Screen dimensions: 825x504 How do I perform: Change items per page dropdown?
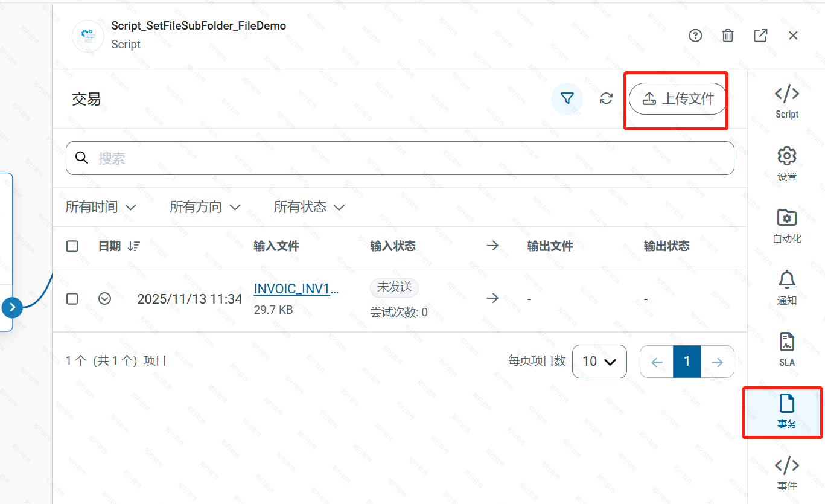pos(599,362)
